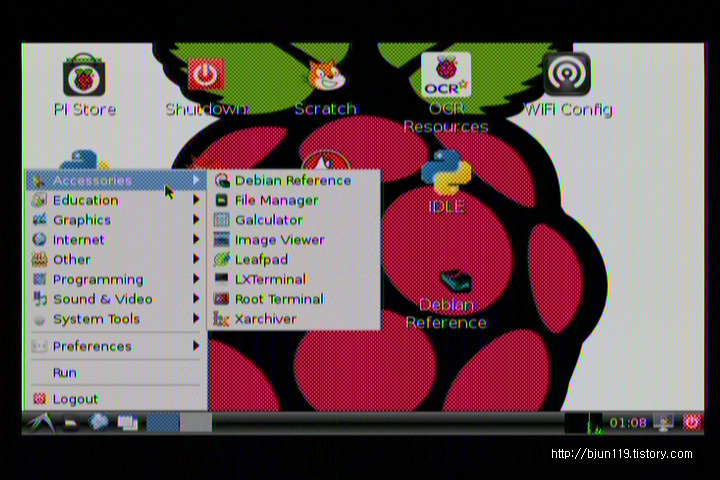
Task: Click the red power tray icon
Action: [x=692, y=422]
